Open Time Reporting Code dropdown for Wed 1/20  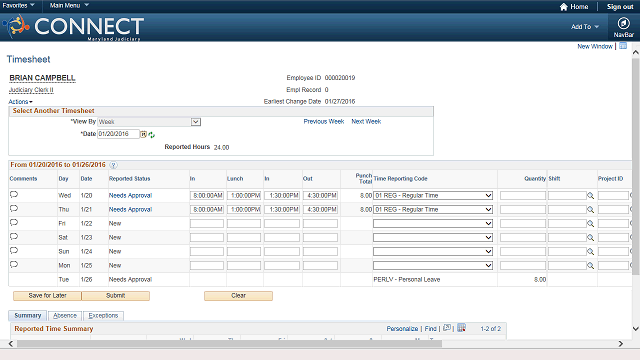pyautogui.click(x=433, y=196)
